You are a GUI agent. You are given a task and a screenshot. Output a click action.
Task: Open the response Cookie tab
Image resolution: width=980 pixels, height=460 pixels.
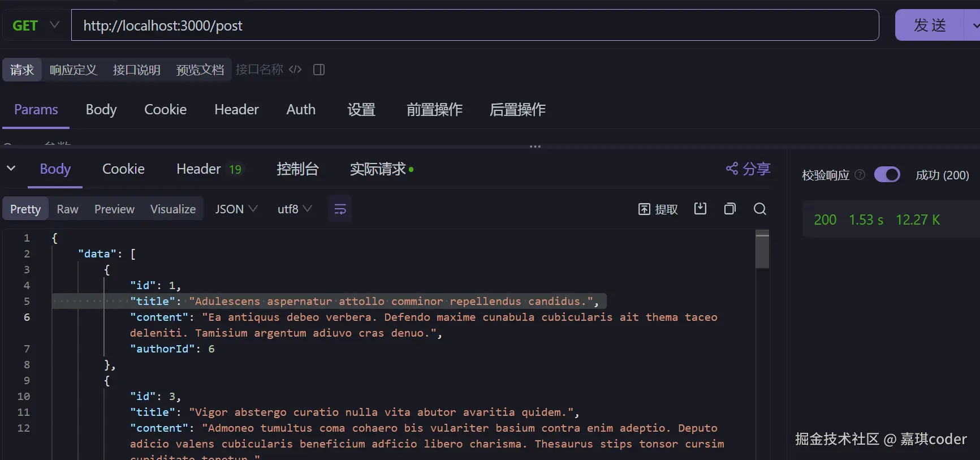123,169
